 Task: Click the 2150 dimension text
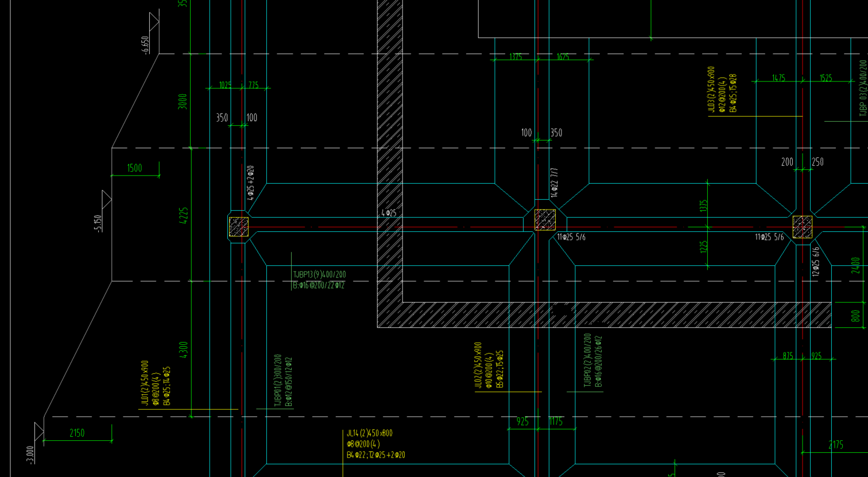[x=77, y=433]
